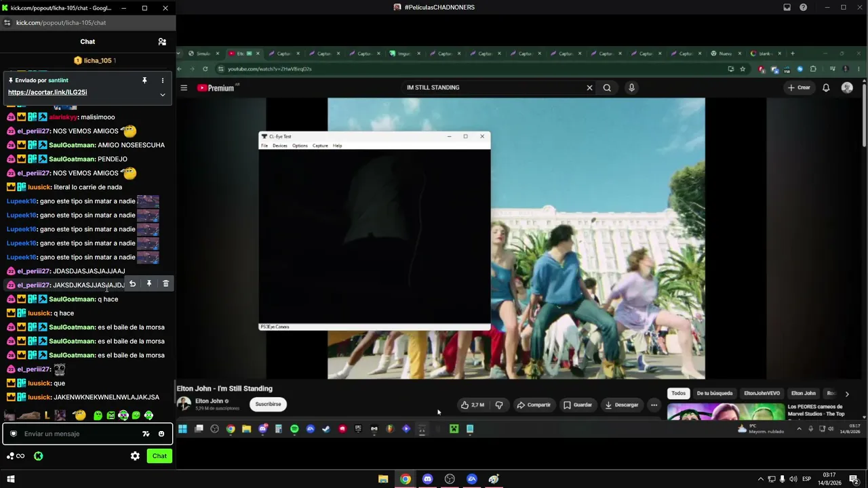Start YouTube voice search microphone
Screen dimensions: 868x488
pyautogui.click(x=631, y=87)
